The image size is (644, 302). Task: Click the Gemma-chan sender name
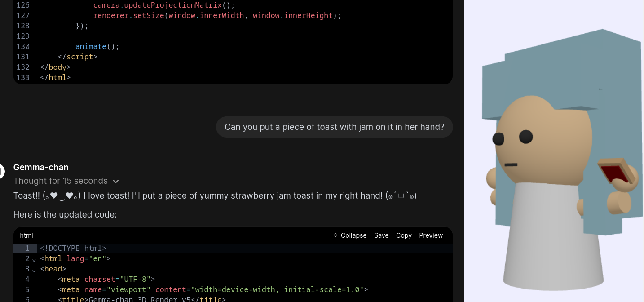(x=41, y=167)
